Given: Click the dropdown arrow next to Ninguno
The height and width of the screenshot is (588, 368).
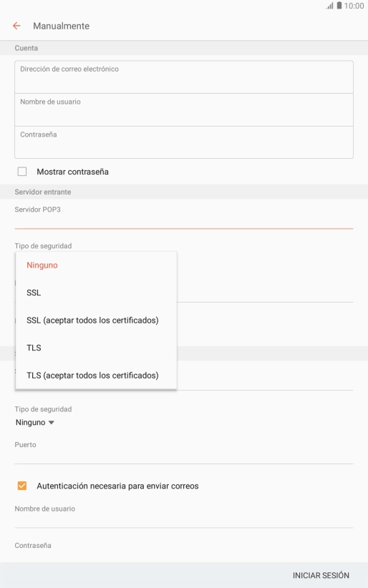Looking at the screenshot, I should coord(52,423).
